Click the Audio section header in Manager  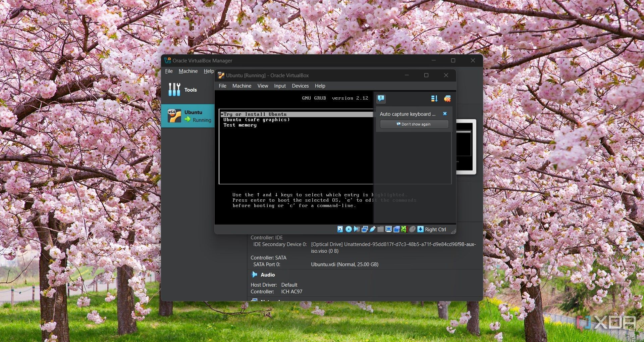[x=268, y=275]
